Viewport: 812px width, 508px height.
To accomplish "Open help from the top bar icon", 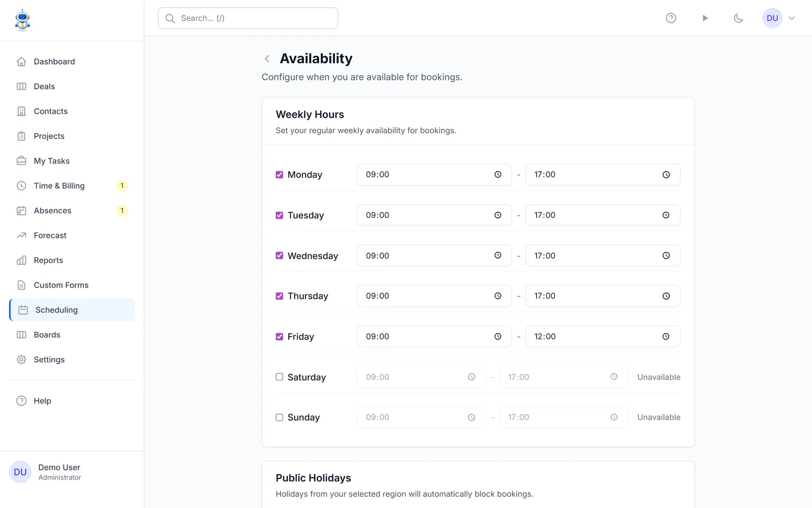I will click(x=671, y=18).
